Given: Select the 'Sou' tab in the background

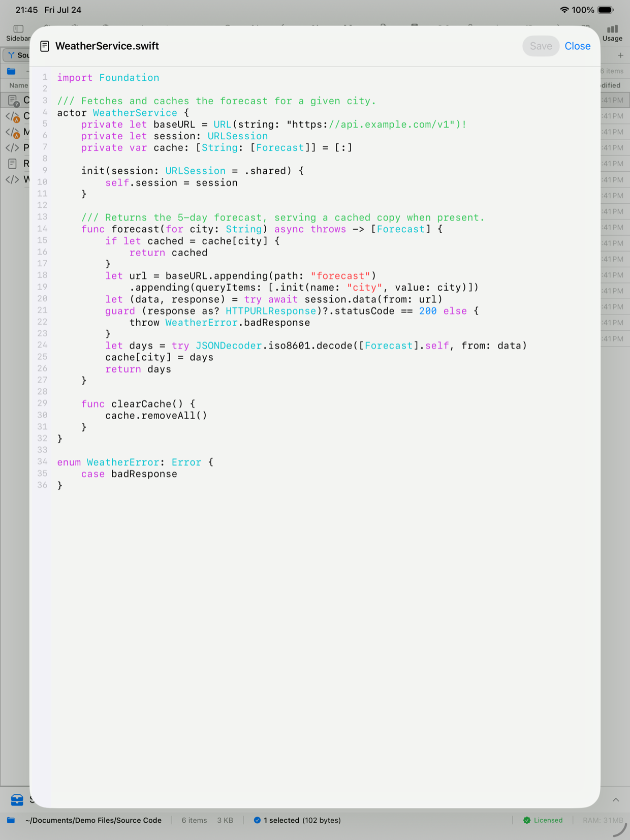Looking at the screenshot, I should 17,55.
